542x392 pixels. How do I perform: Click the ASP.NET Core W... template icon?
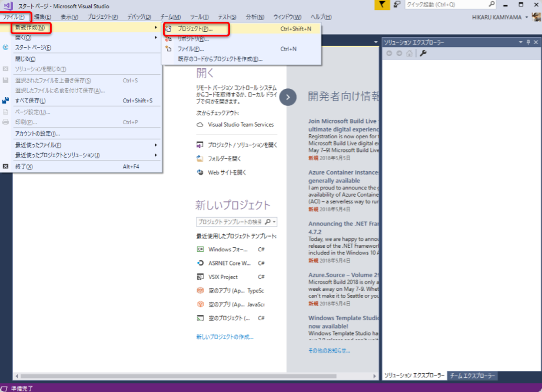(200, 263)
